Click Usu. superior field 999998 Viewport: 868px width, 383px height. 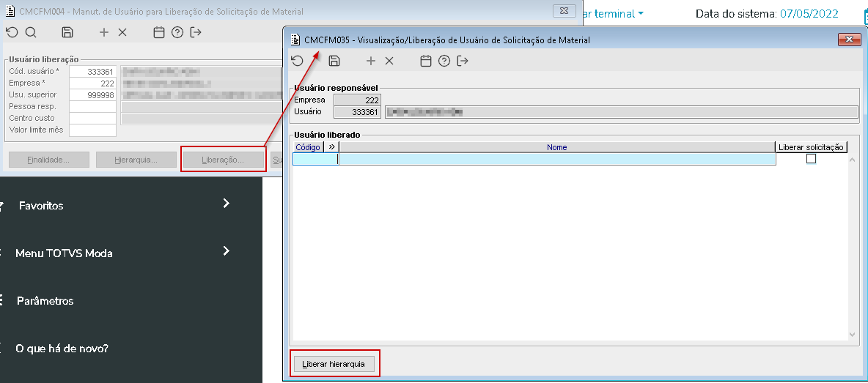(x=92, y=95)
